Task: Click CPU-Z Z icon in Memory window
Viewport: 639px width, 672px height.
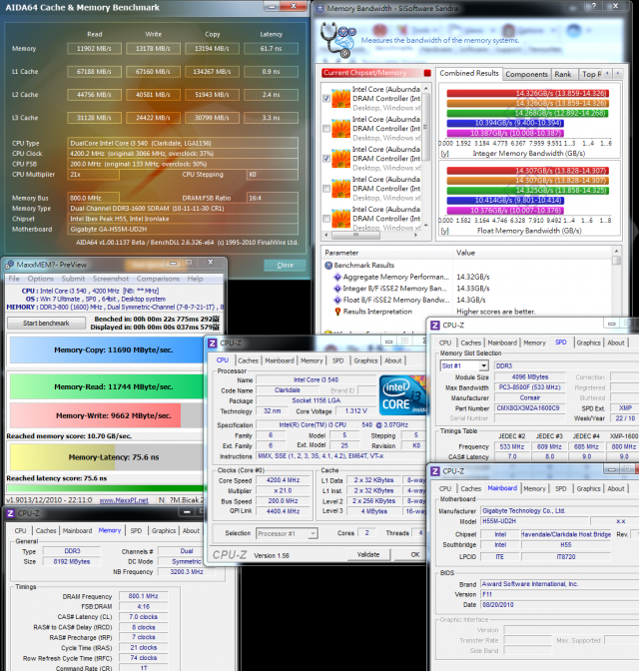Action: pos(10,513)
